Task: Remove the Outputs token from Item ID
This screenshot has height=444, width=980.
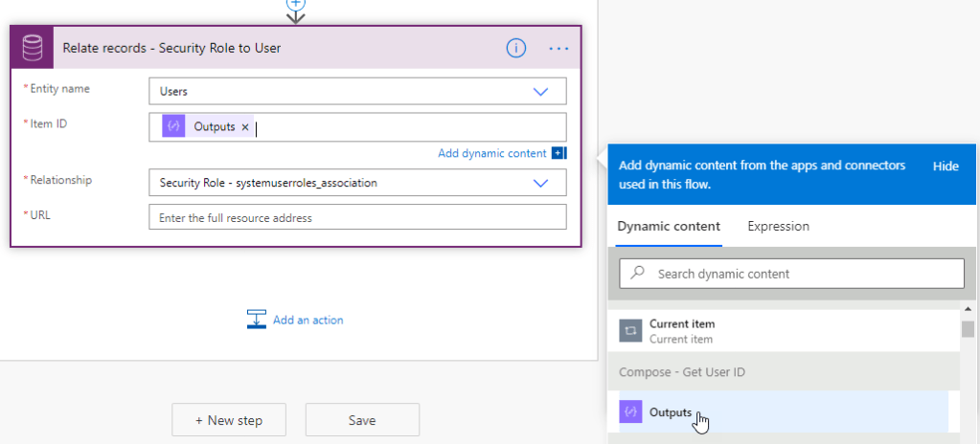Action: pos(245,127)
